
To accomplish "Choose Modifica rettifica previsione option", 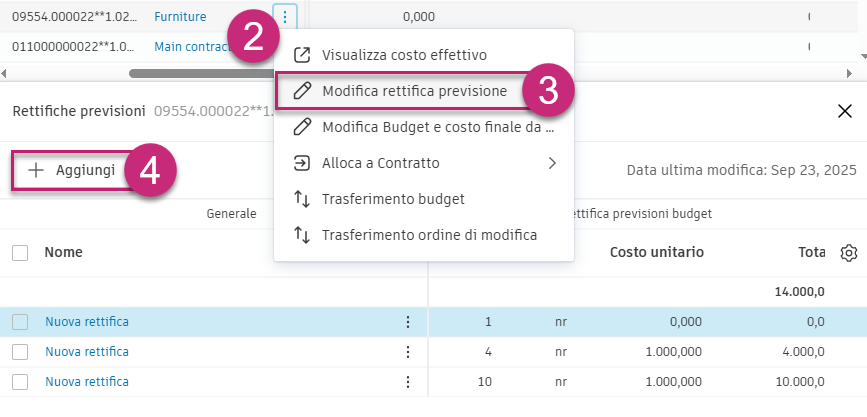I will coord(414,91).
